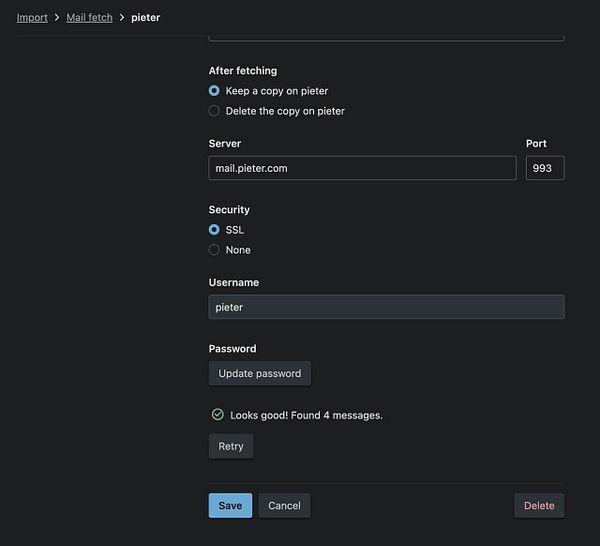
Task: Cancel editing the mail fetch
Action: click(284, 505)
